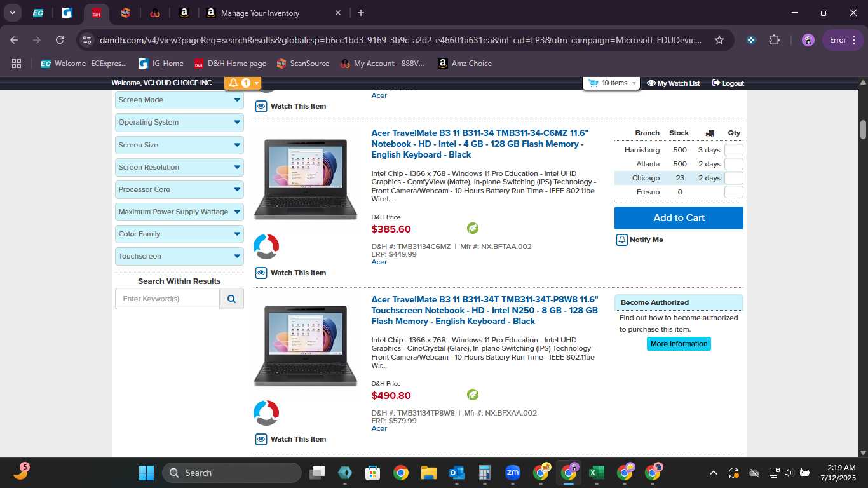
Task: Click the green eco leaf icon beside $490.80
Action: pos(473,395)
